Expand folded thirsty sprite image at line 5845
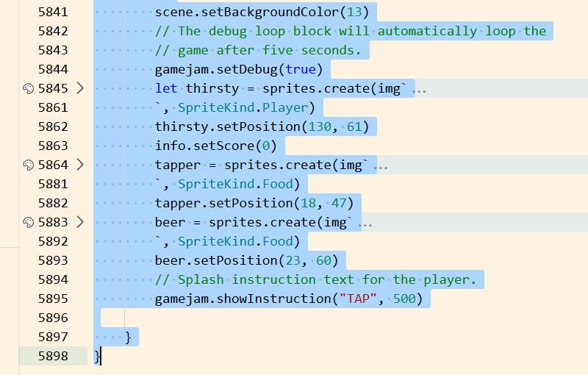The height and width of the screenshot is (375, 588). (x=80, y=88)
